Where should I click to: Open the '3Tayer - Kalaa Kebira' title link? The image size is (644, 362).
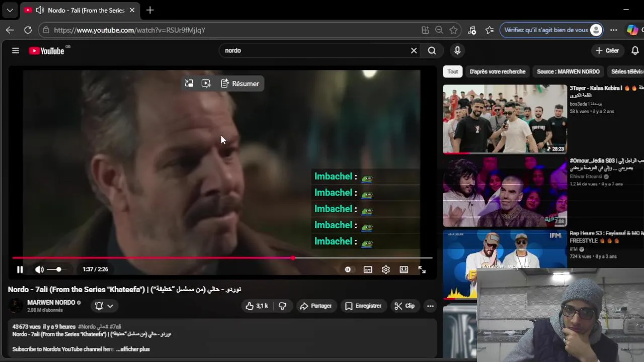pyautogui.click(x=606, y=92)
